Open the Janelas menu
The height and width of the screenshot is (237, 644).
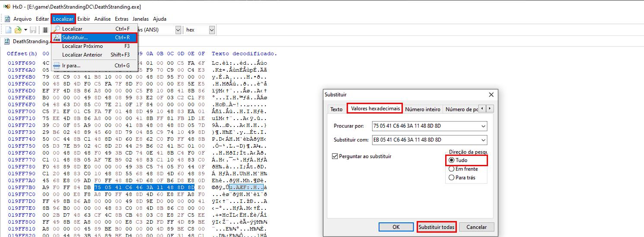pos(140,19)
